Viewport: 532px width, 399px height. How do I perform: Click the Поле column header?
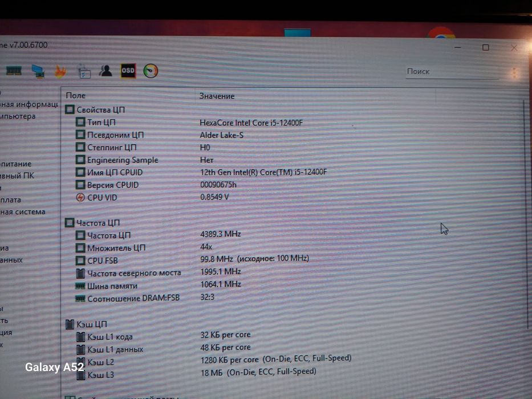point(75,96)
